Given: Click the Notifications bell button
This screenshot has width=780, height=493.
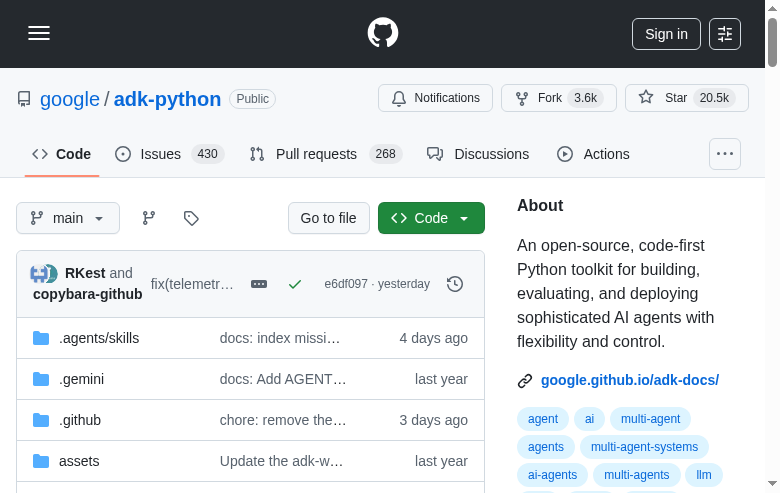Looking at the screenshot, I should click(x=435, y=98).
